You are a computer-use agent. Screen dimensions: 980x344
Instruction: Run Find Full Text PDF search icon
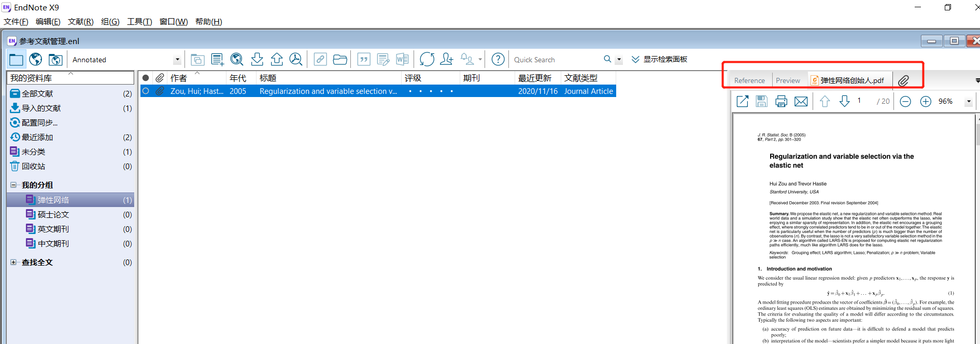[x=296, y=60]
